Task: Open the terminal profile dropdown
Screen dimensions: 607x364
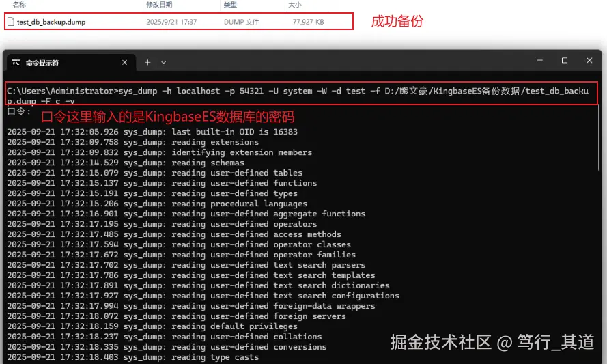Action: (x=163, y=62)
